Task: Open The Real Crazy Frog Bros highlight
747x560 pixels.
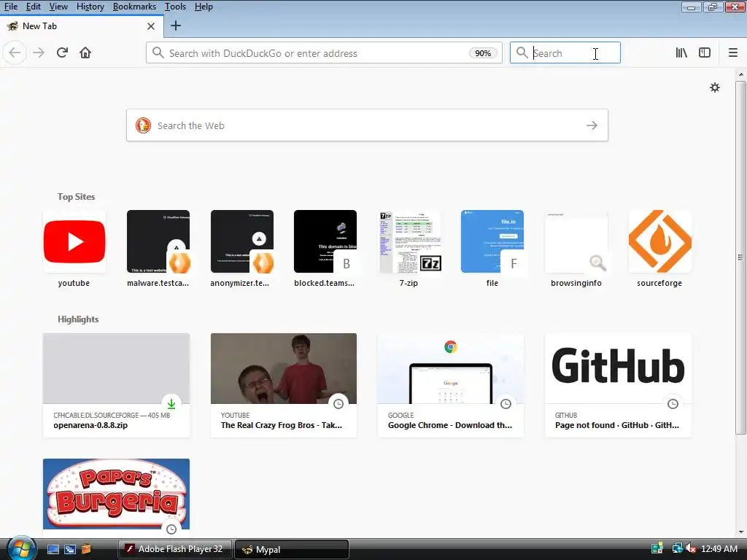Action: pyautogui.click(x=284, y=385)
